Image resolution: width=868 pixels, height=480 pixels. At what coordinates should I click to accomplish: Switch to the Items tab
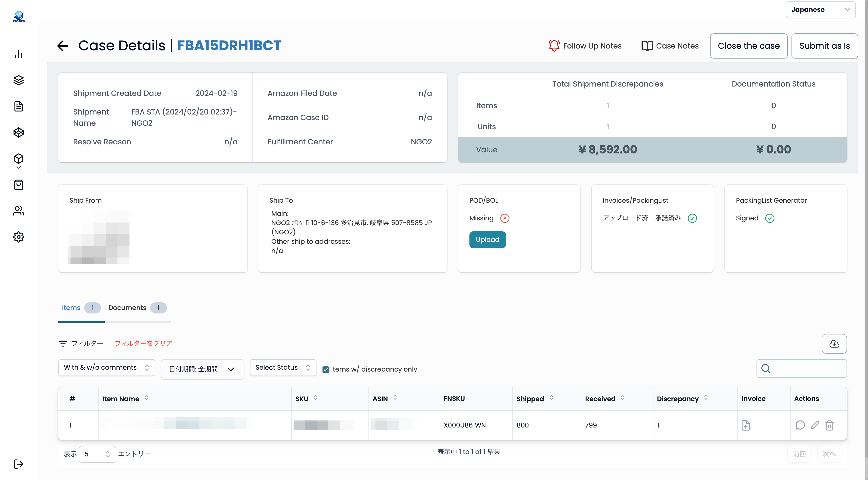point(81,308)
